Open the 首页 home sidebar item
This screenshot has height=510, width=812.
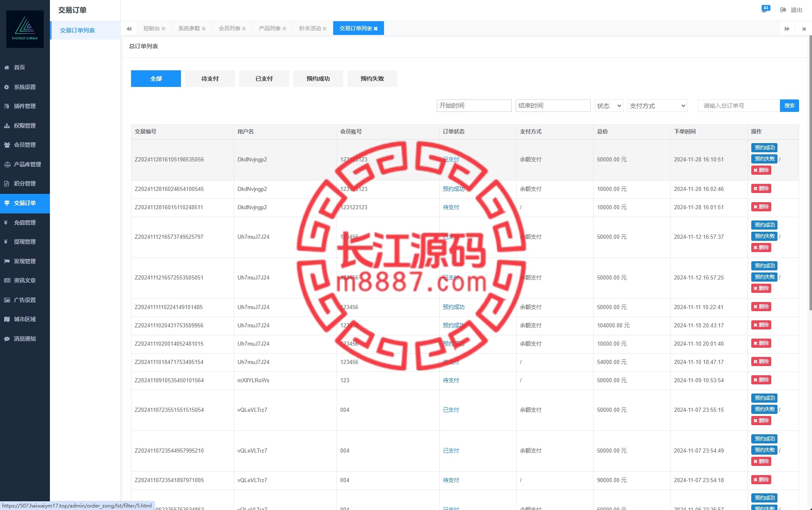pyautogui.click(x=25, y=67)
